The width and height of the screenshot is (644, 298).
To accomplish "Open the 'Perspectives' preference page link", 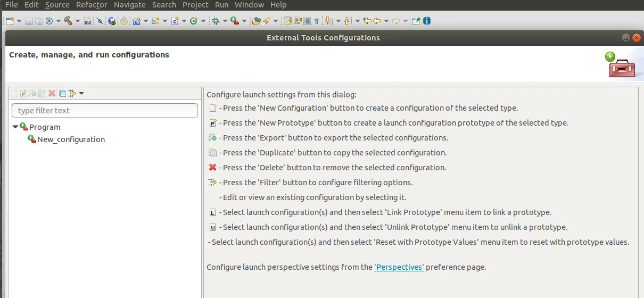I will pyautogui.click(x=399, y=267).
